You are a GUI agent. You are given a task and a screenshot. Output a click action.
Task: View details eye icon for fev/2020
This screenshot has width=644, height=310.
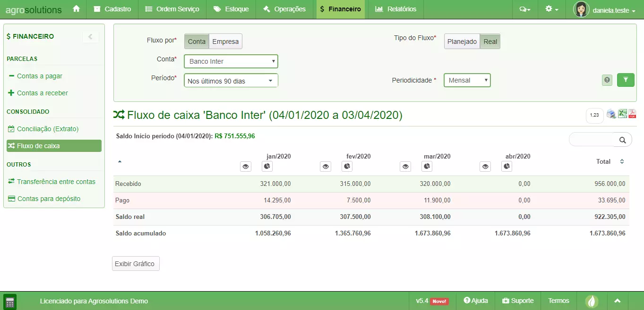[x=325, y=167]
